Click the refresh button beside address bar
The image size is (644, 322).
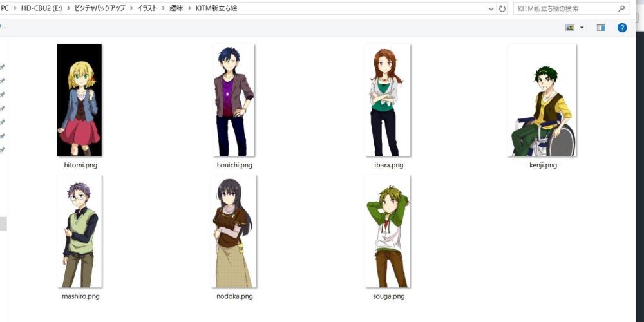[502, 9]
